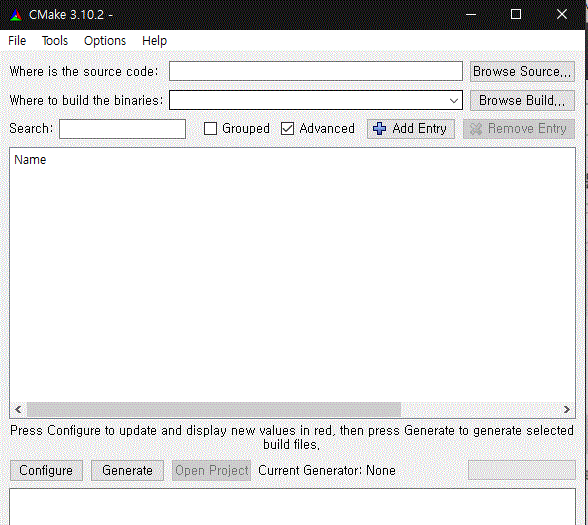Screen dimensions: 588x525
Task: Click the Generate button
Action: tap(128, 471)
